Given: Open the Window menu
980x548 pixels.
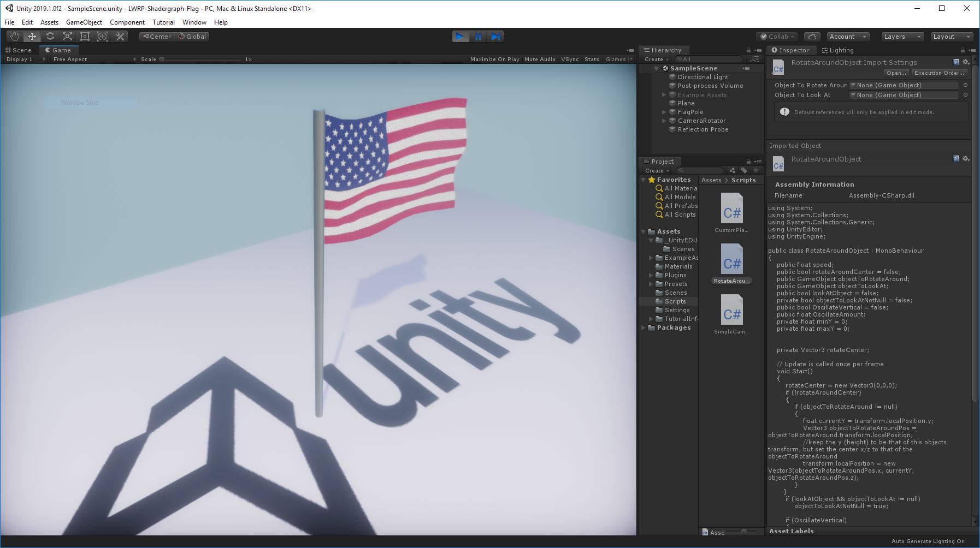Looking at the screenshot, I should click(194, 22).
